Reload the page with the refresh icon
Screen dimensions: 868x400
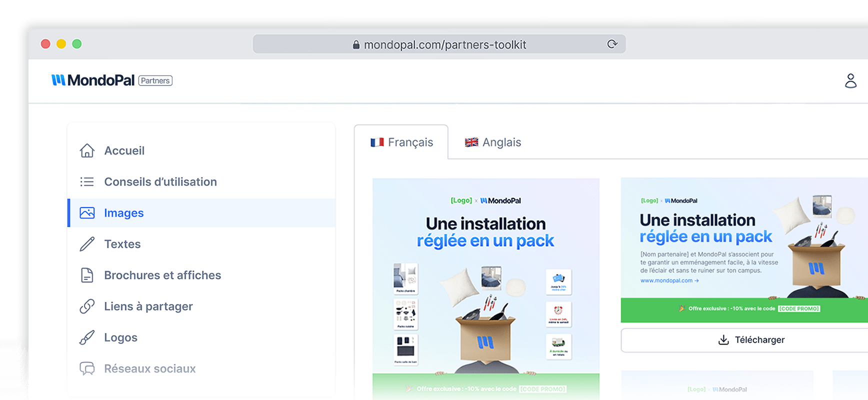coord(612,44)
